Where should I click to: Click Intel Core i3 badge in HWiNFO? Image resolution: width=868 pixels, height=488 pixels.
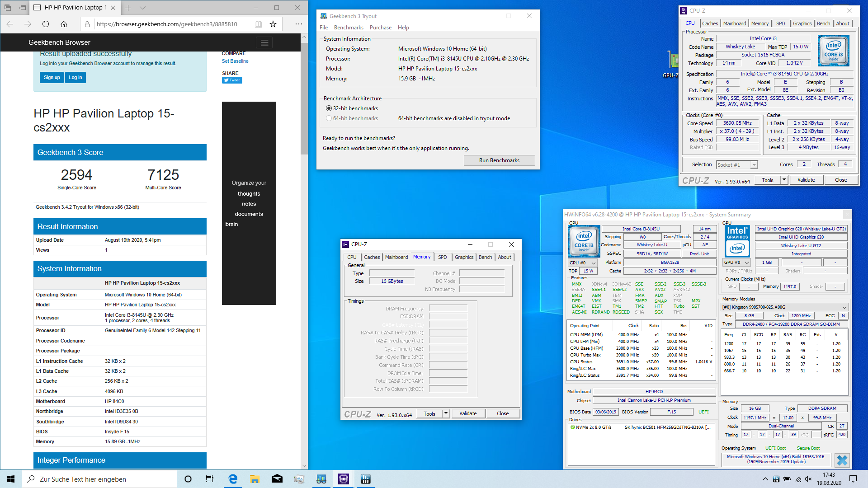pyautogui.click(x=584, y=241)
